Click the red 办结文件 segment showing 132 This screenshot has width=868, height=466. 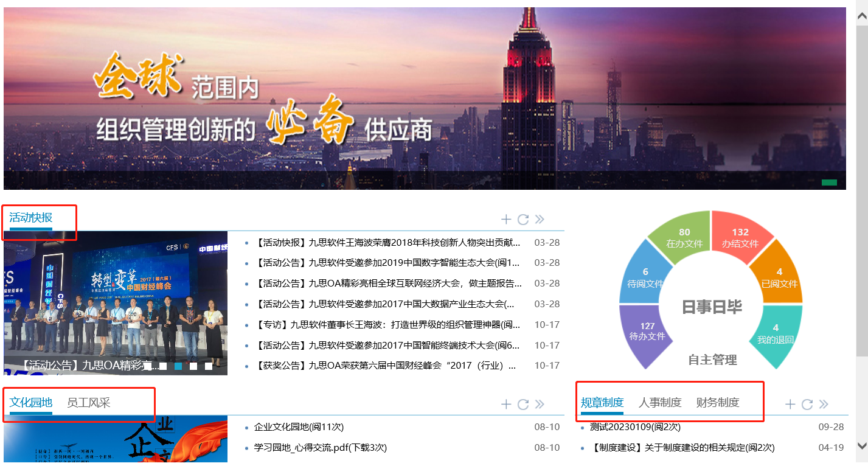point(740,237)
